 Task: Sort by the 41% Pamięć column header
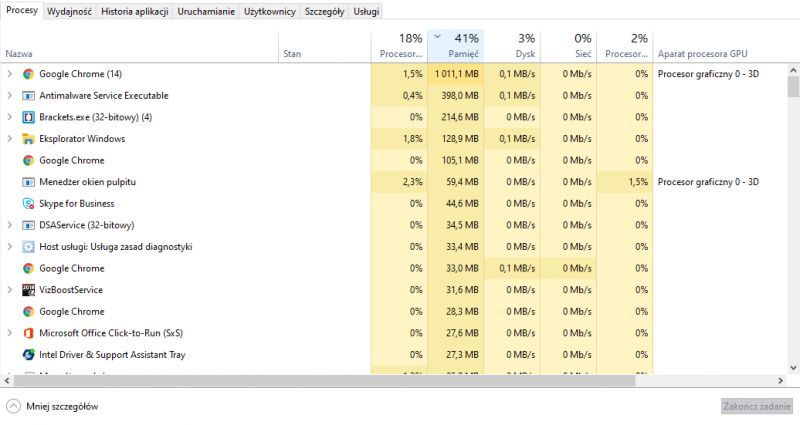coord(456,46)
